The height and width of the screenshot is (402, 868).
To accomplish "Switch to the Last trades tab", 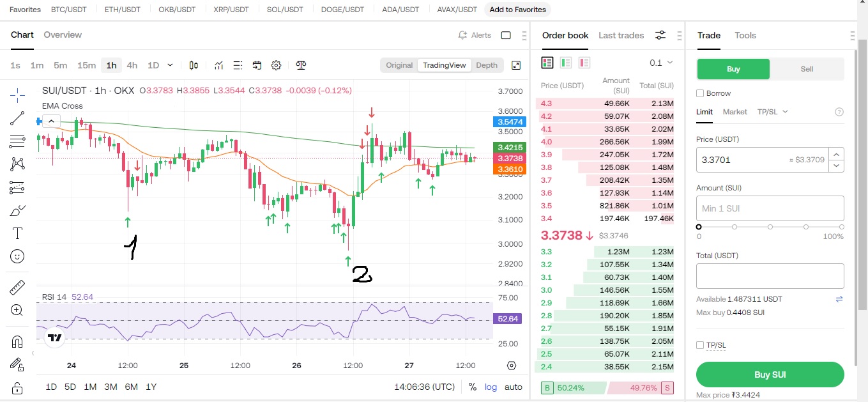I will pos(621,35).
